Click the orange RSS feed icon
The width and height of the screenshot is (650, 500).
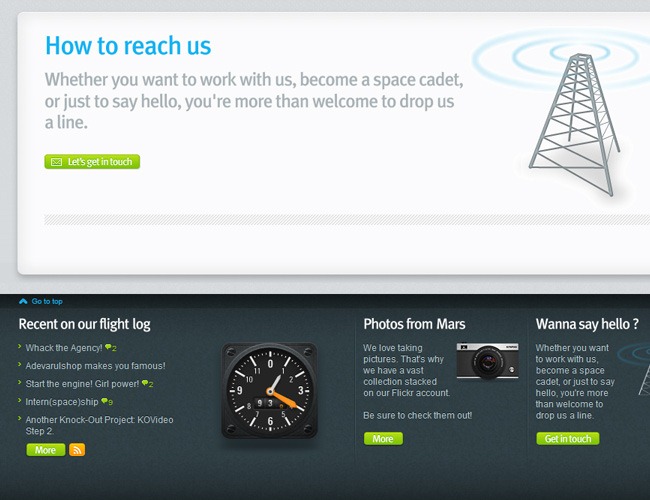[77, 450]
